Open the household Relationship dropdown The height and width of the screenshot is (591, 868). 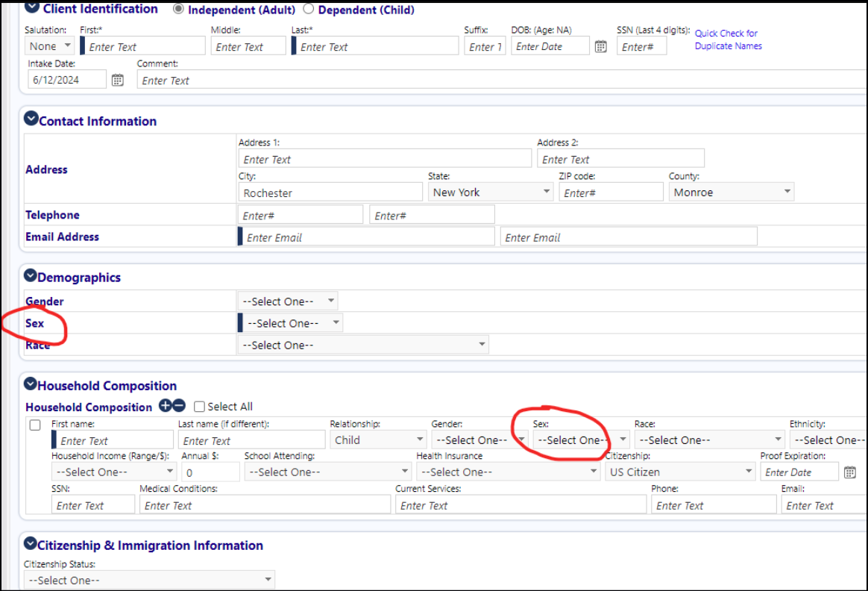[x=378, y=440]
